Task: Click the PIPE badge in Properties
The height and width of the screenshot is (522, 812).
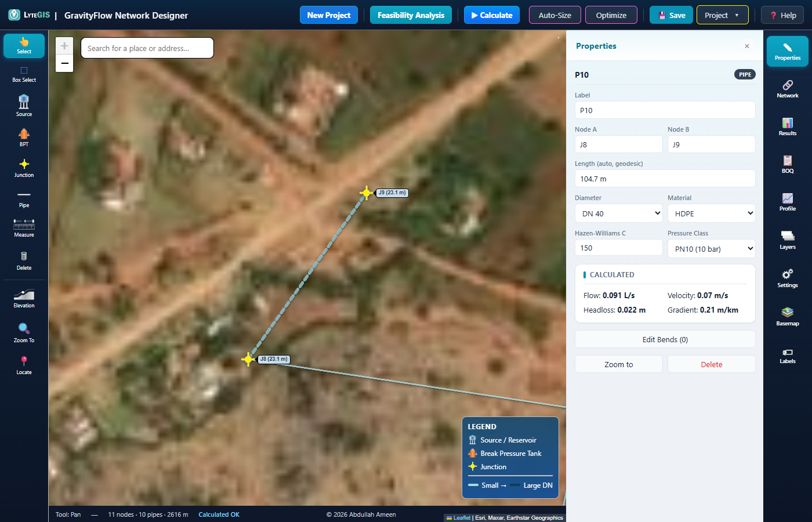Action: (x=745, y=74)
